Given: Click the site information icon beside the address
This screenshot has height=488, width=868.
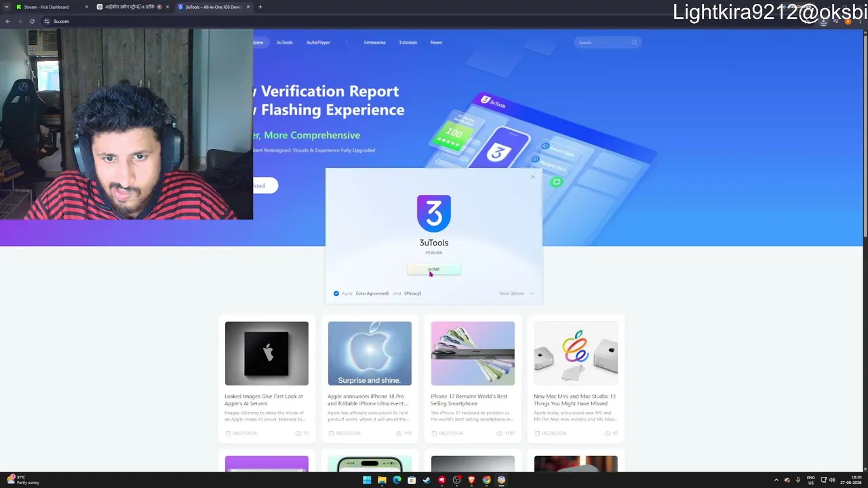Looking at the screenshot, I should [47, 21].
